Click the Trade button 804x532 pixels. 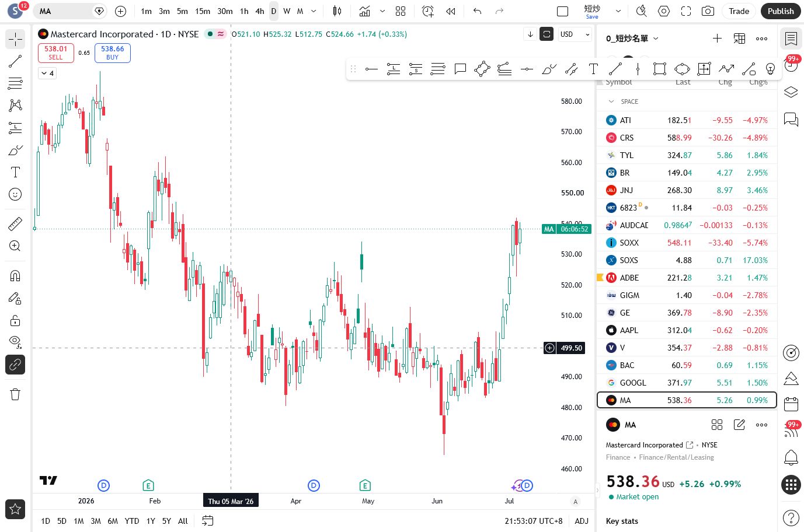pyautogui.click(x=739, y=11)
